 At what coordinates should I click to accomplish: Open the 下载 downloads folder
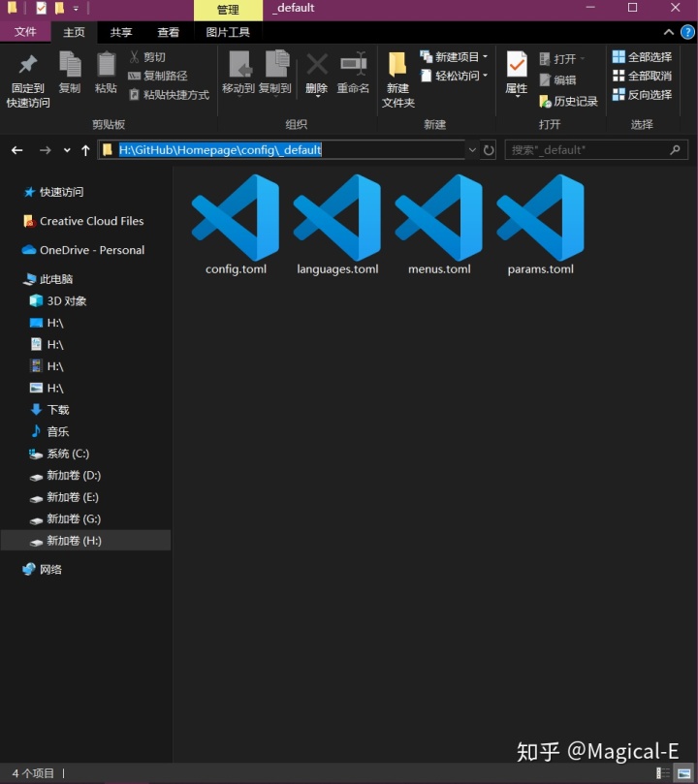[49, 410]
